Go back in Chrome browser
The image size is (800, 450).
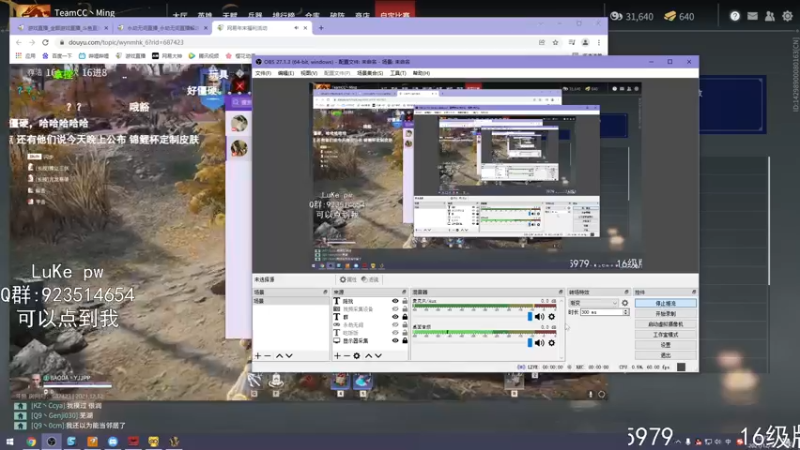(19, 42)
